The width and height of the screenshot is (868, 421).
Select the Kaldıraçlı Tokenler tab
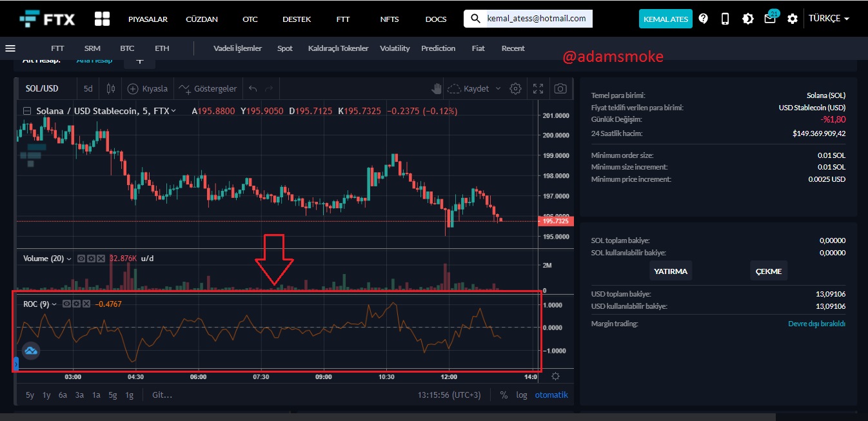339,48
